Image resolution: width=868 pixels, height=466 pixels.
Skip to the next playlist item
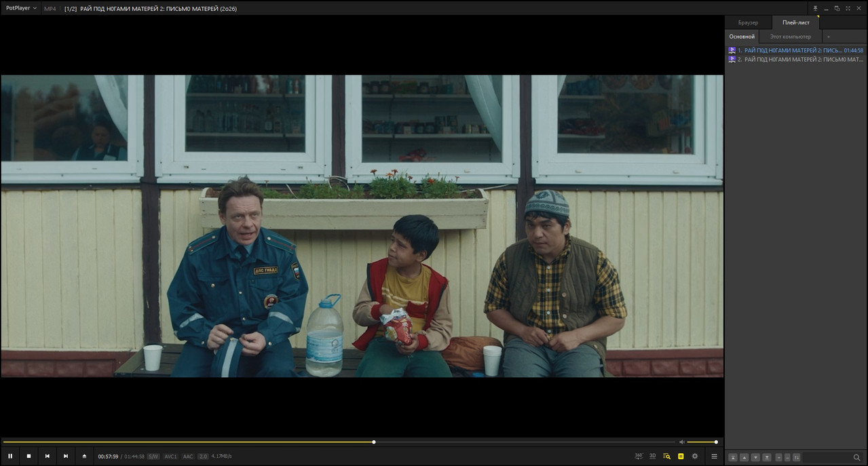click(x=66, y=457)
